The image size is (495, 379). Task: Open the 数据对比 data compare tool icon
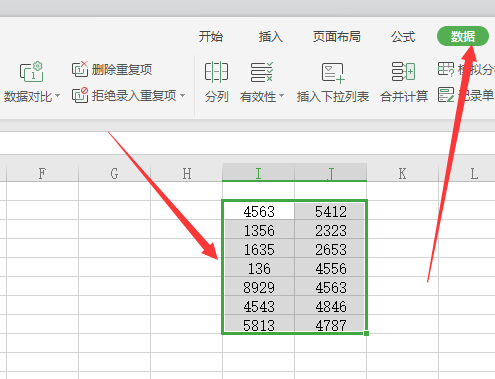click(32, 72)
